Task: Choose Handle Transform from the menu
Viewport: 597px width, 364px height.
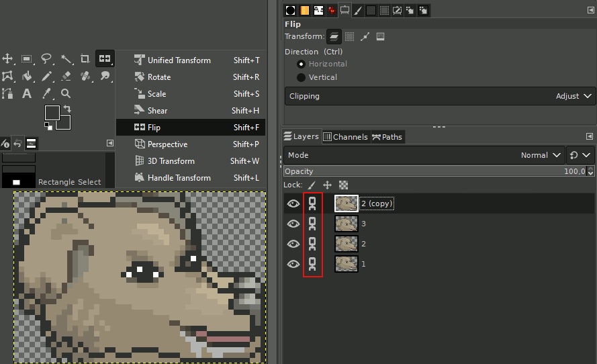Action: tap(191, 178)
